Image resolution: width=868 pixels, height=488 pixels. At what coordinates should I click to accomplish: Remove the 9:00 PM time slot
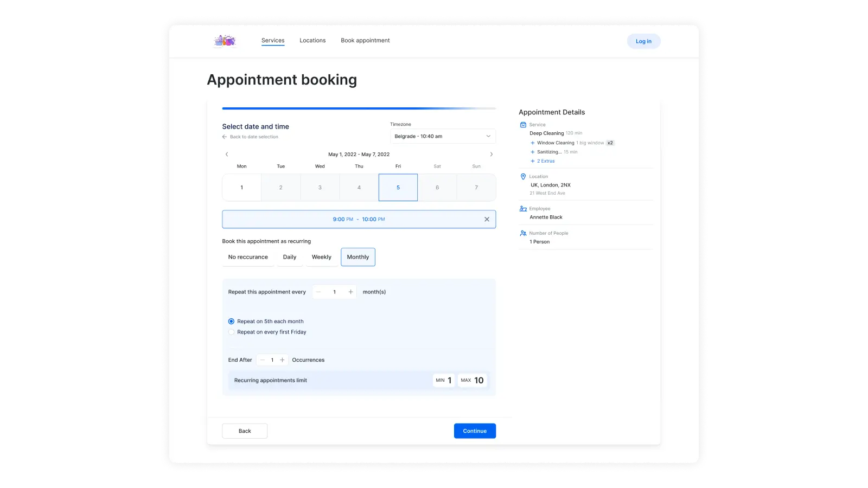(487, 220)
